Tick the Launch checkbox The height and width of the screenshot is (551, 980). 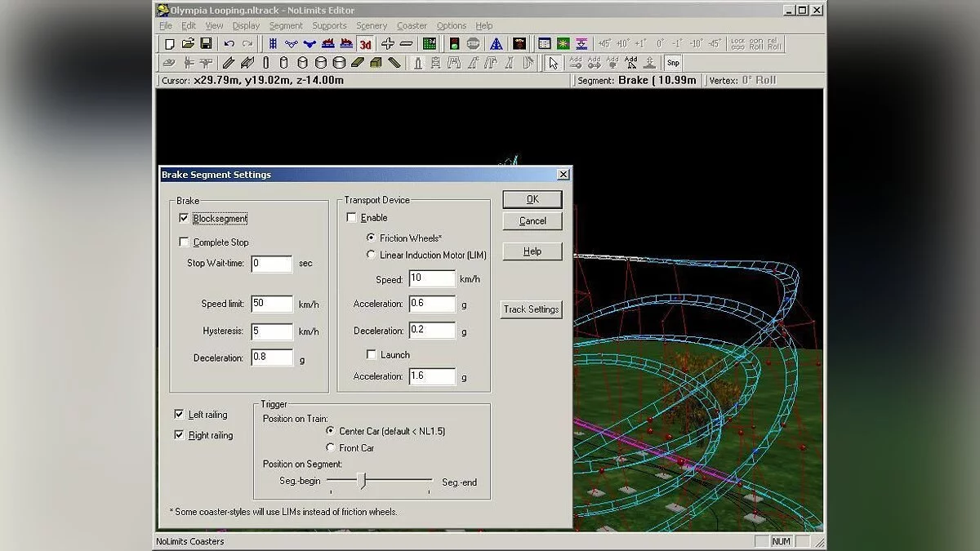click(x=372, y=354)
